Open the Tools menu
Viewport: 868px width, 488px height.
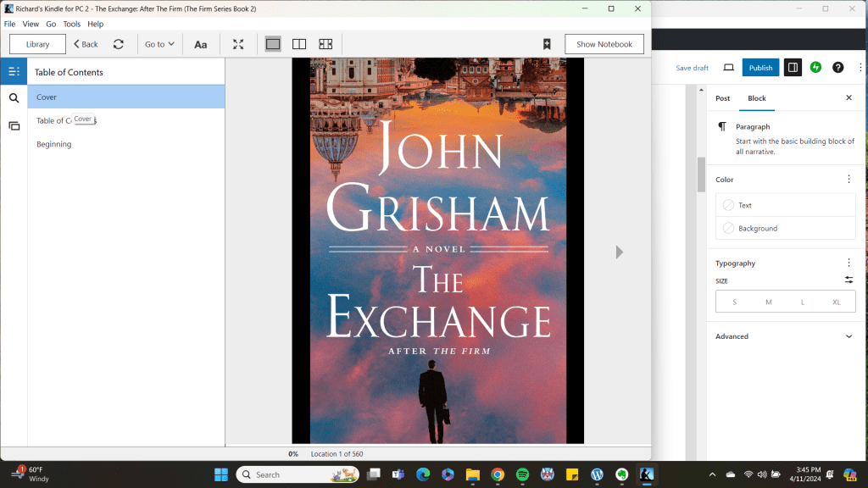(x=72, y=25)
